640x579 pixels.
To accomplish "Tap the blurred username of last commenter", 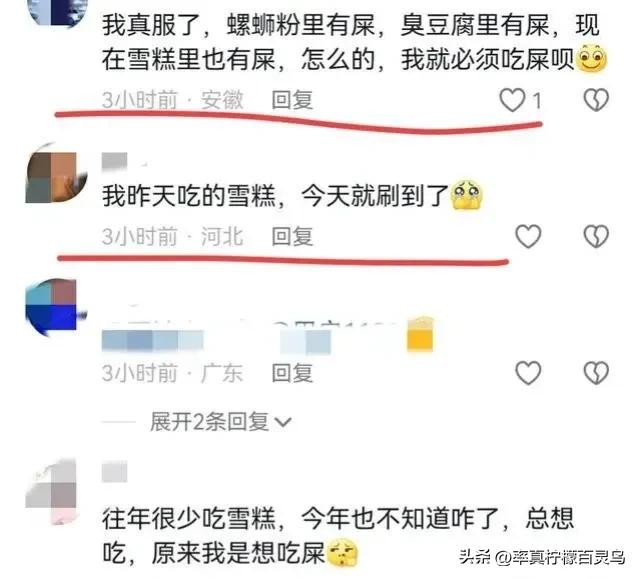I will click(115, 472).
